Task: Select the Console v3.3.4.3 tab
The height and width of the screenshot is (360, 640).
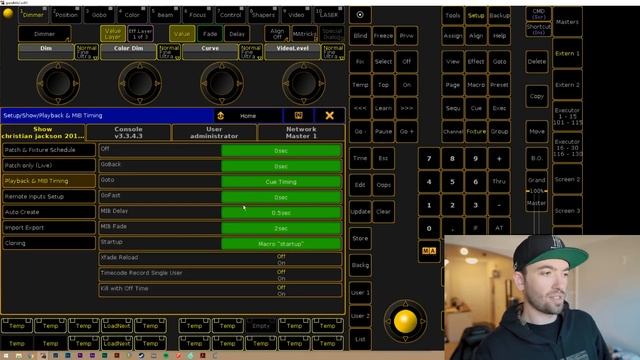Action: pyautogui.click(x=128, y=132)
